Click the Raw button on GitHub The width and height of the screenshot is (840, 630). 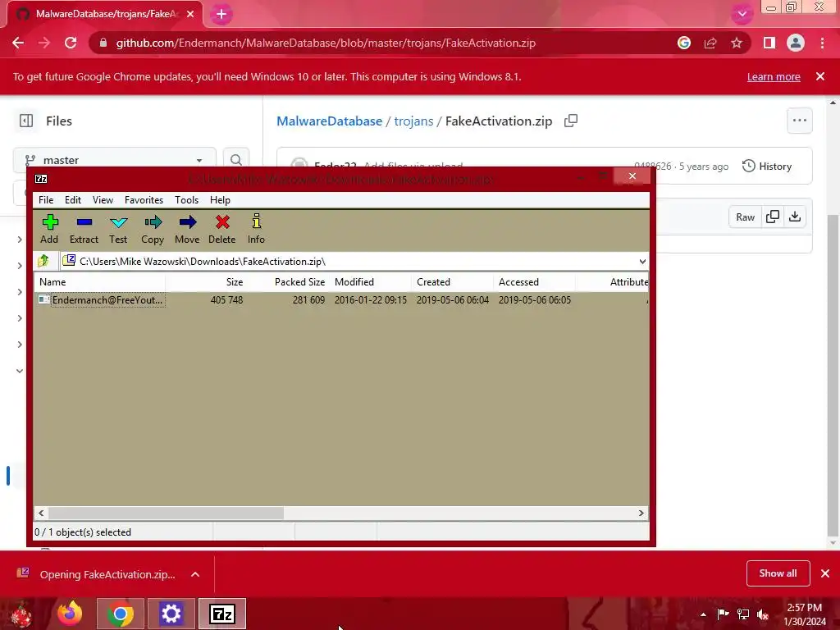745,217
